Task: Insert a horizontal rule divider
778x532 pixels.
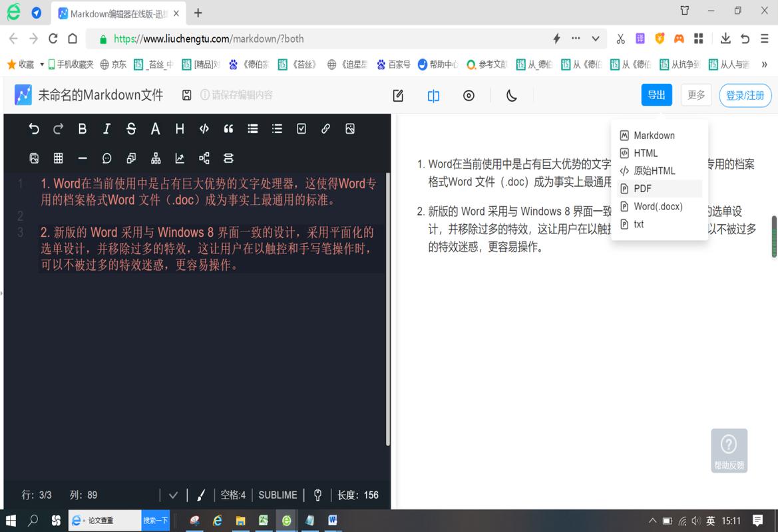Action: (x=83, y=158)
